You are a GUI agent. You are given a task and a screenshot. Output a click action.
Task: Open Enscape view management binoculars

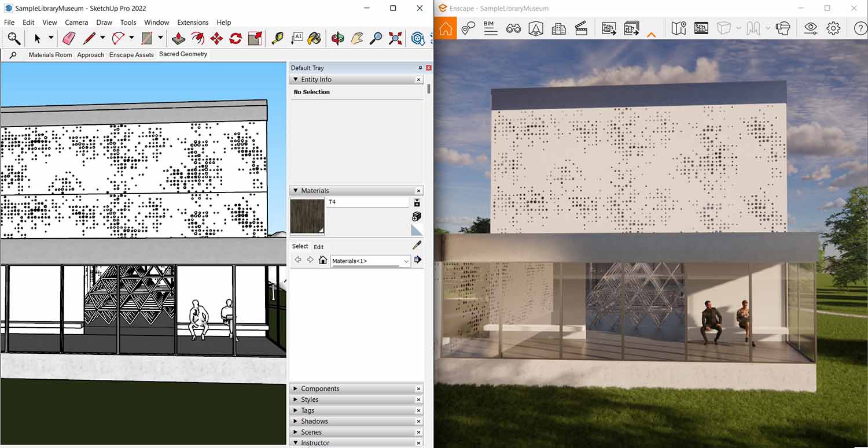(x=513, y=28)
